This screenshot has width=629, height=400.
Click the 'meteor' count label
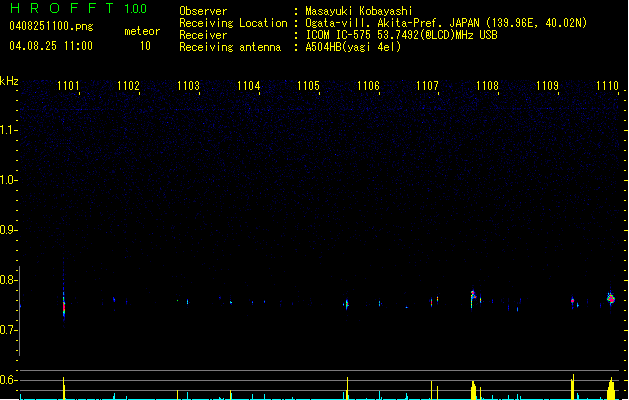point(142,31)
